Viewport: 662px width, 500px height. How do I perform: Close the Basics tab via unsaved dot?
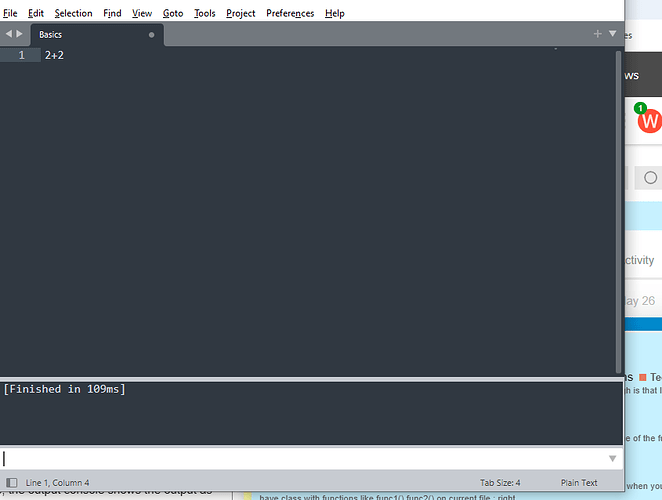(151, 35)
